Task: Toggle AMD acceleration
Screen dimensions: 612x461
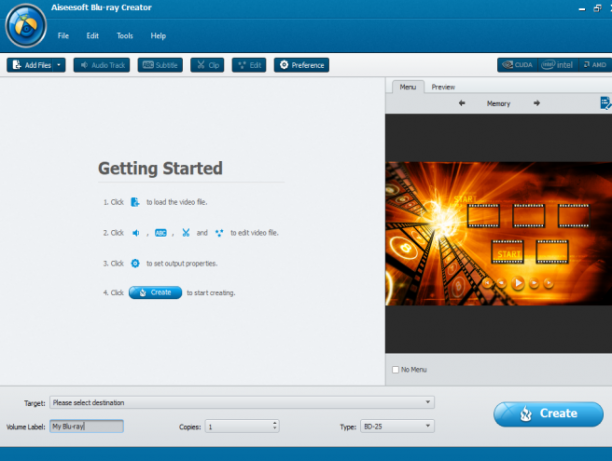Action: point(595,65)
